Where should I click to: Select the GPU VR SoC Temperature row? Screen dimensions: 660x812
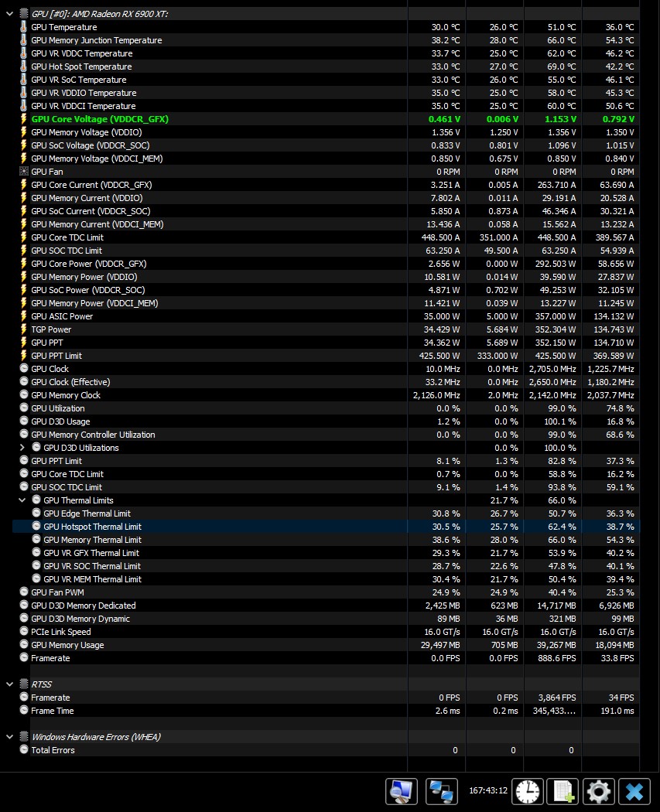pyautogui.click(x=327, y=80)
